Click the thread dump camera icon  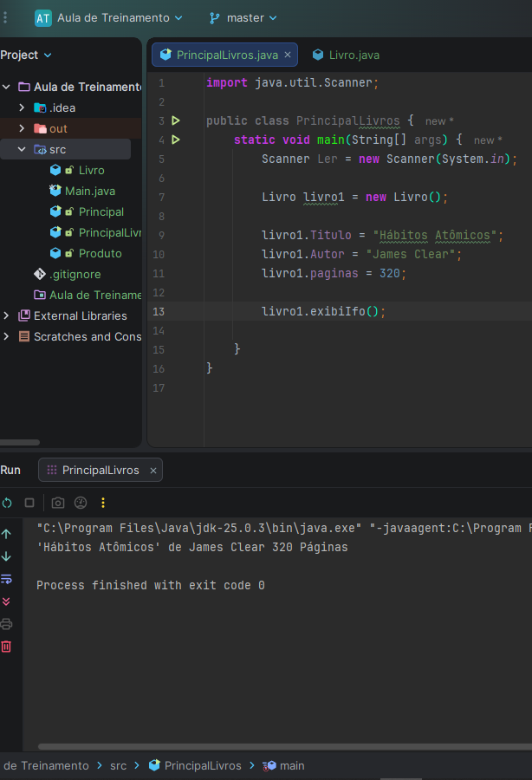pos(58,503)
